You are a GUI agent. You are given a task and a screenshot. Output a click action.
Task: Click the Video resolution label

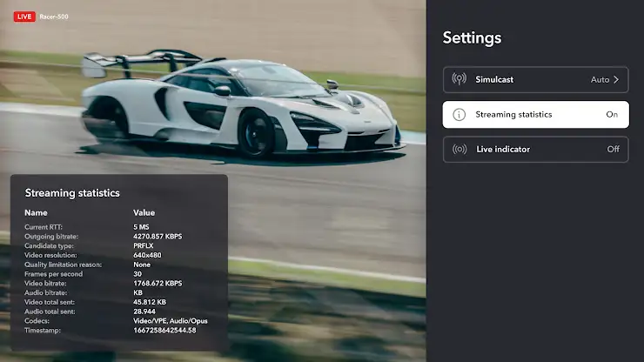50,255
